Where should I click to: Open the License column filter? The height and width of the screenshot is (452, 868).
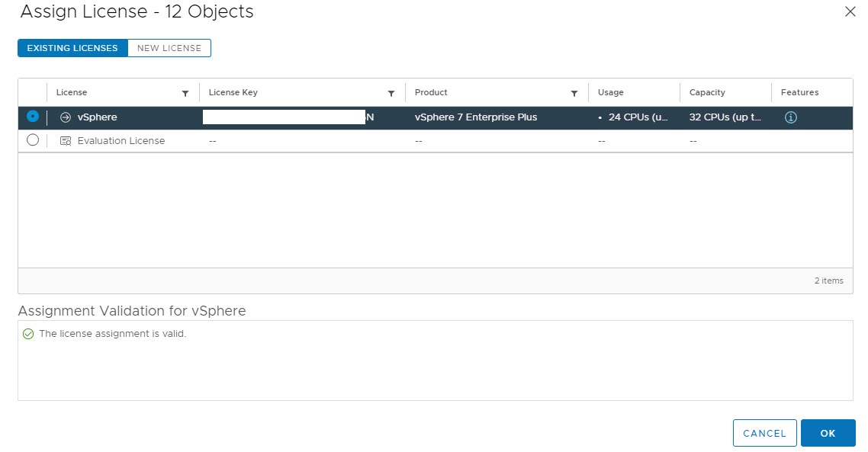(185, 93)
